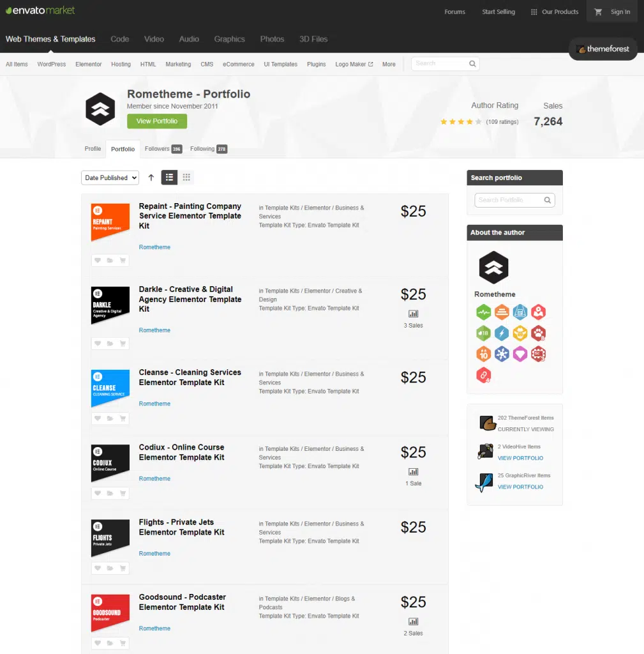644x654 pixels.
Task: Add Darkle kit to a collection
Action: pyautogui.click(x=110, y=344)
